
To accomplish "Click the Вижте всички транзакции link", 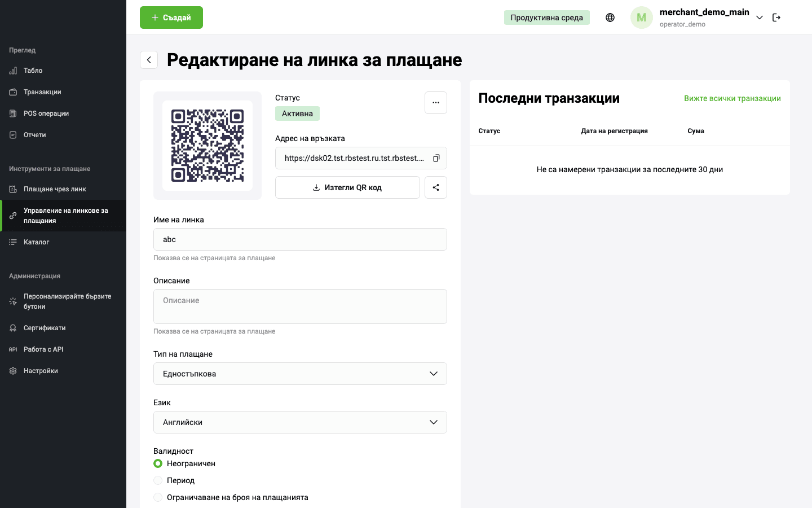I will click(732, 98).
